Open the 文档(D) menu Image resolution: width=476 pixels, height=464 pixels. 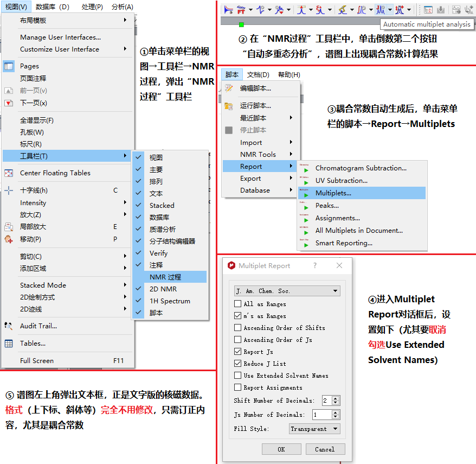[259, 74]
